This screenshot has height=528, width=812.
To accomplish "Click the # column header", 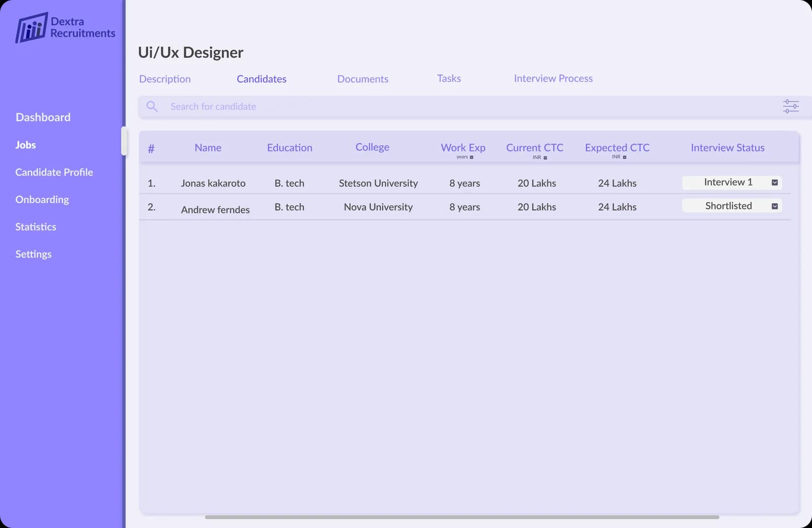I will (x=151, y=149).
